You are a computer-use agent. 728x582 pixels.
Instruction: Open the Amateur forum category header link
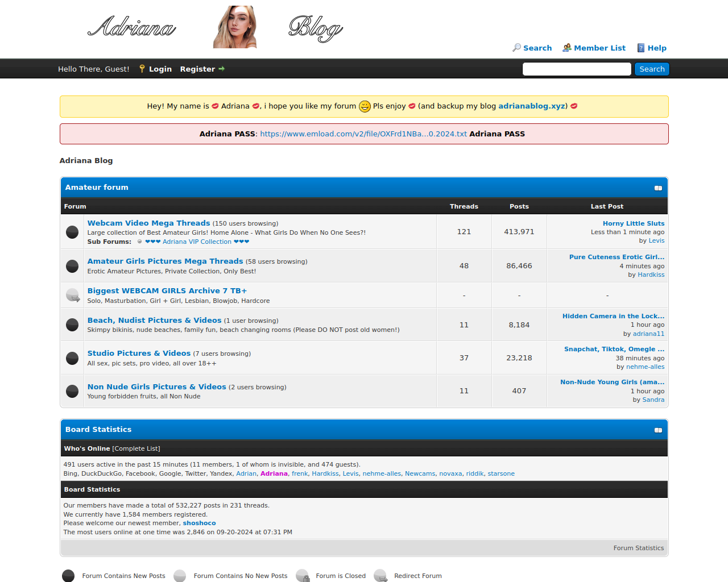tap(97, 187)
